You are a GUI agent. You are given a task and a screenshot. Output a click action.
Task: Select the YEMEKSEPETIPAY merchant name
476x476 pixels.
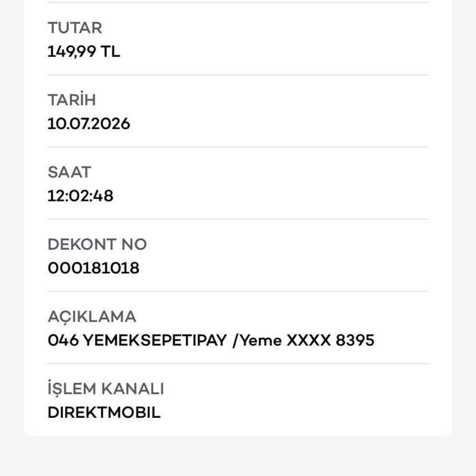(155, 340)
